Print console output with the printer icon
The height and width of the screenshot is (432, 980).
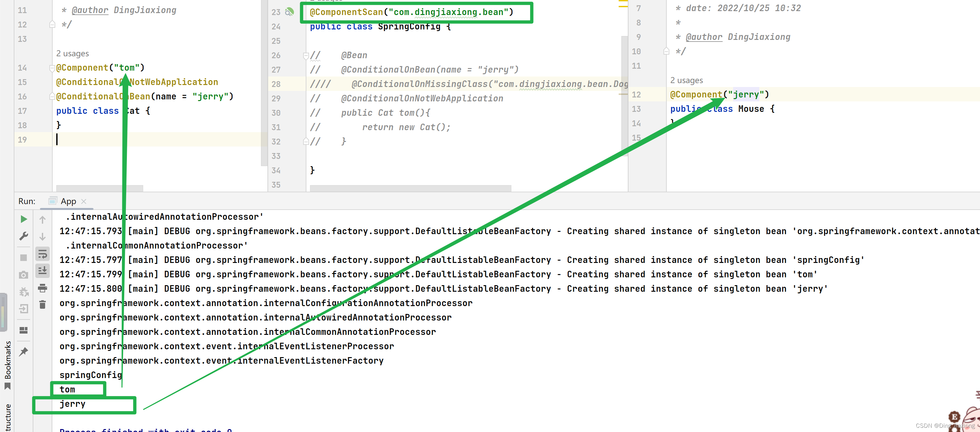[43, 288]
